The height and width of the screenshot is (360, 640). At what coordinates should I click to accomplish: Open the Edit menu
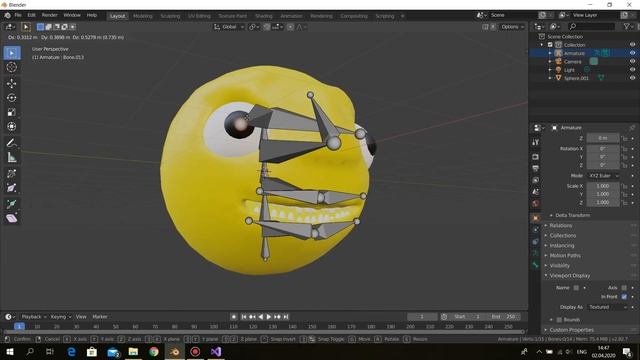click(31, 15)
